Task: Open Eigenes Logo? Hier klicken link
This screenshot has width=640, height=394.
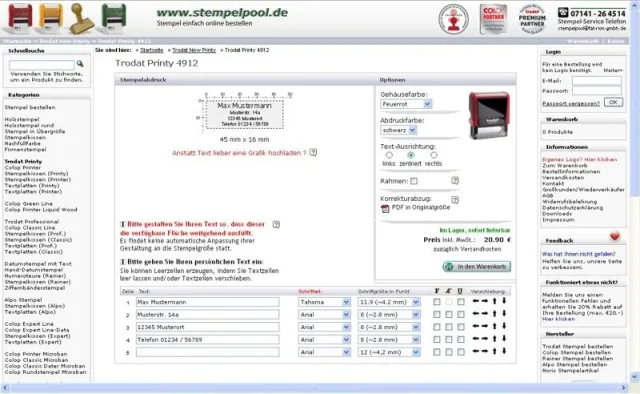Action: [580, 160]
